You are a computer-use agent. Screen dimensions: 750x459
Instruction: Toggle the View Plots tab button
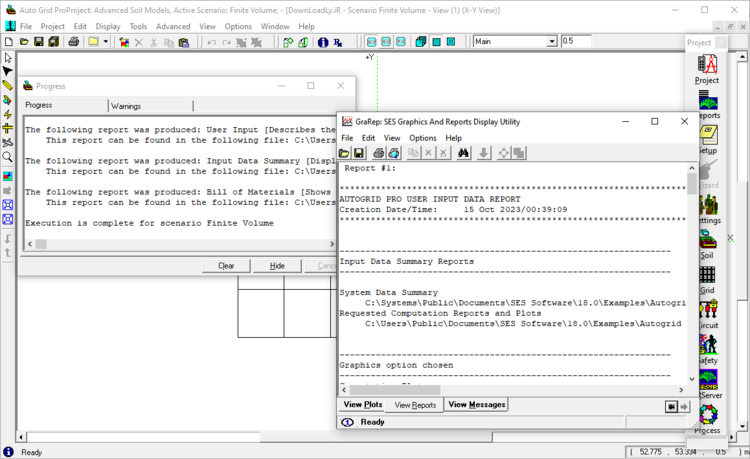(363, 405)
